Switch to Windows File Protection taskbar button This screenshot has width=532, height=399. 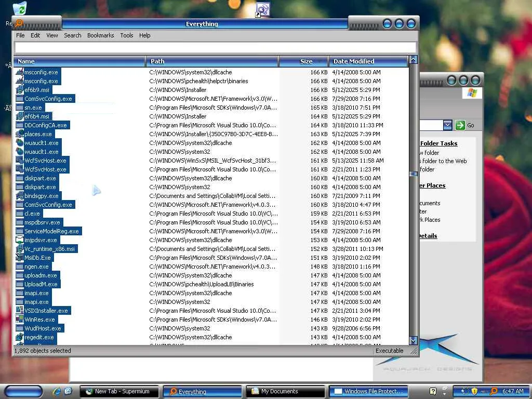coord(368,391)
